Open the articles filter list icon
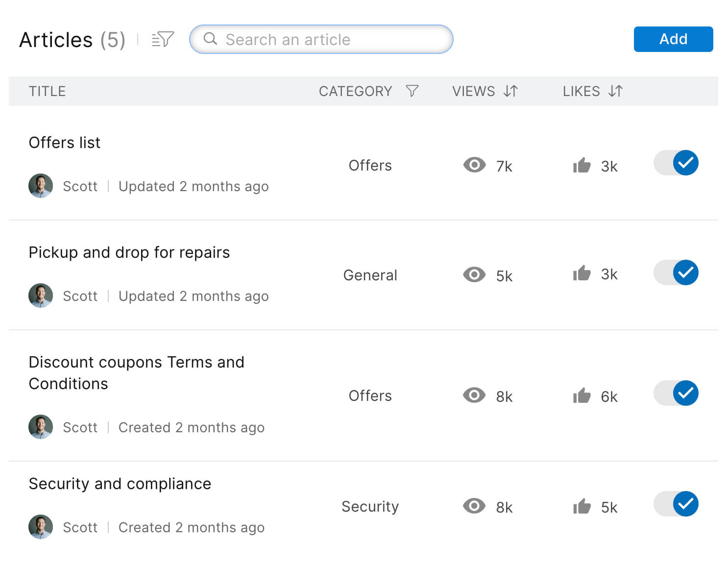This screenshot has width=728, height=567. click(x=163, y=39)
